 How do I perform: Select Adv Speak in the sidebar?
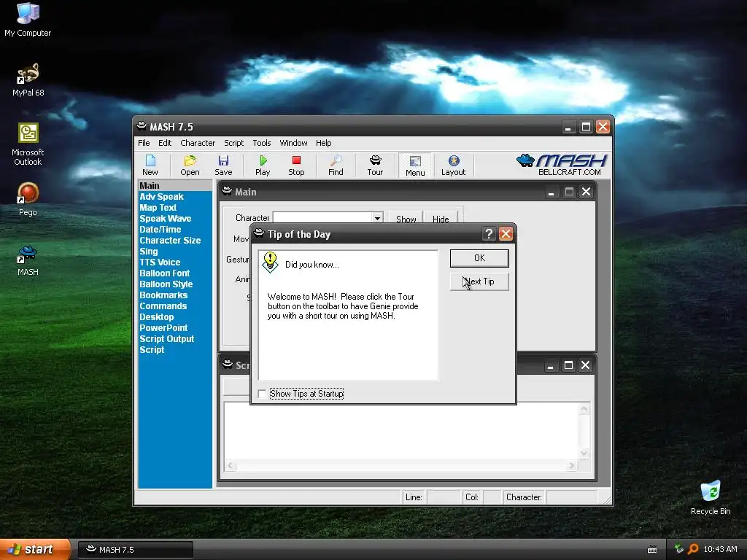pyautogui.click(x=161, y=197)
